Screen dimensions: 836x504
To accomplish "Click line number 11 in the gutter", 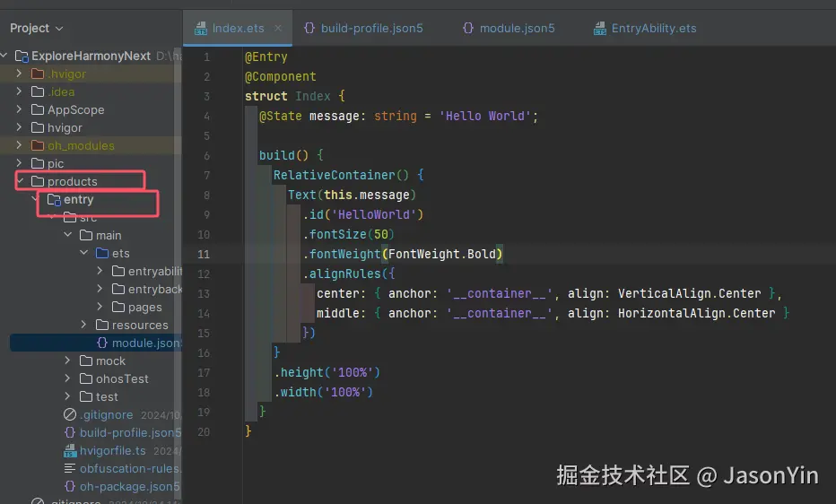I will [x=204, y=254].
